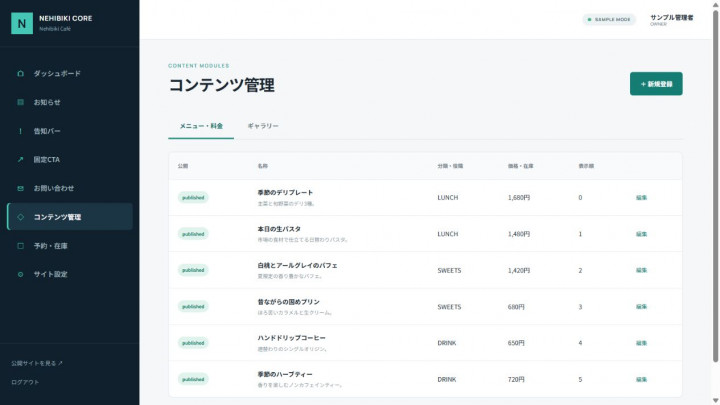Click the ＋新規登録 button
Viewport: 720px width, 405px height.
click(x=656, y=84)
